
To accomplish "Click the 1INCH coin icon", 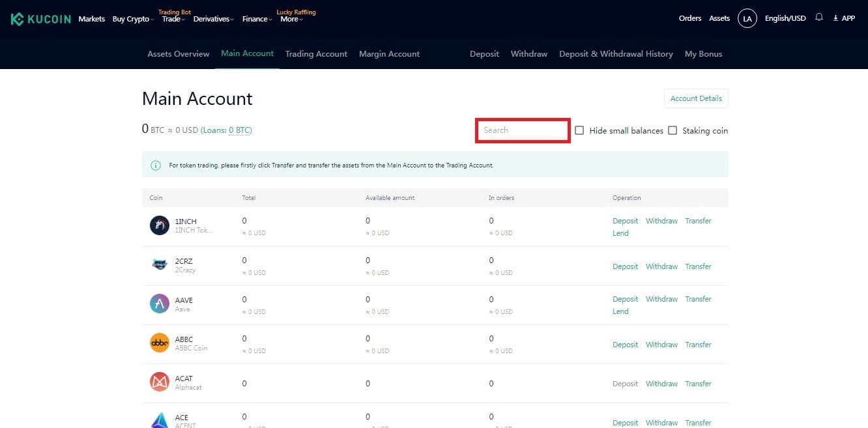I will (x=160, y=225).
